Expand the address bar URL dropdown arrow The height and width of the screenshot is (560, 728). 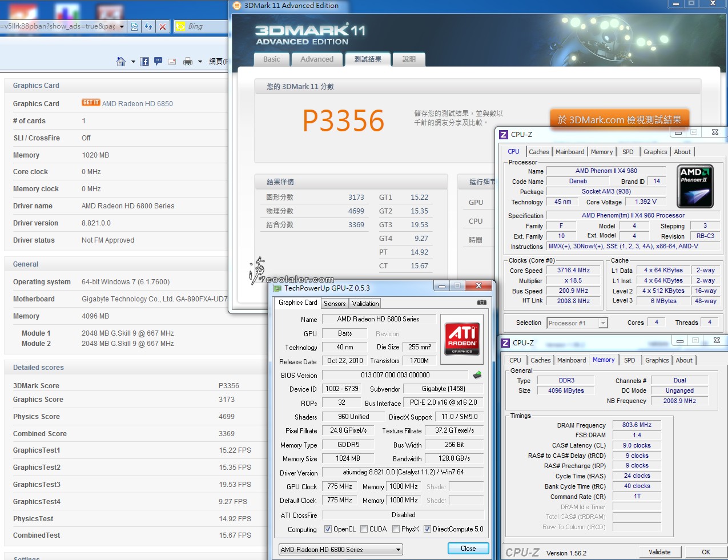pyautogui.click(x=122, y=26)
